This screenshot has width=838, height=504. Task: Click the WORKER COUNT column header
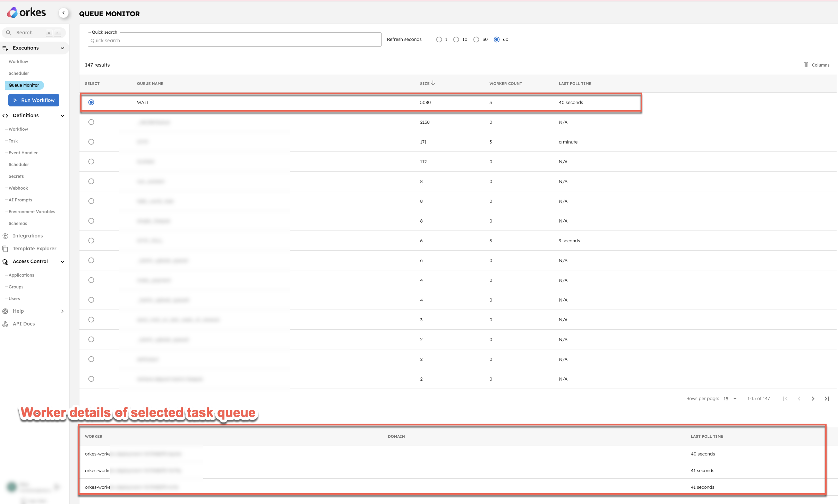[x=506, y=84]
